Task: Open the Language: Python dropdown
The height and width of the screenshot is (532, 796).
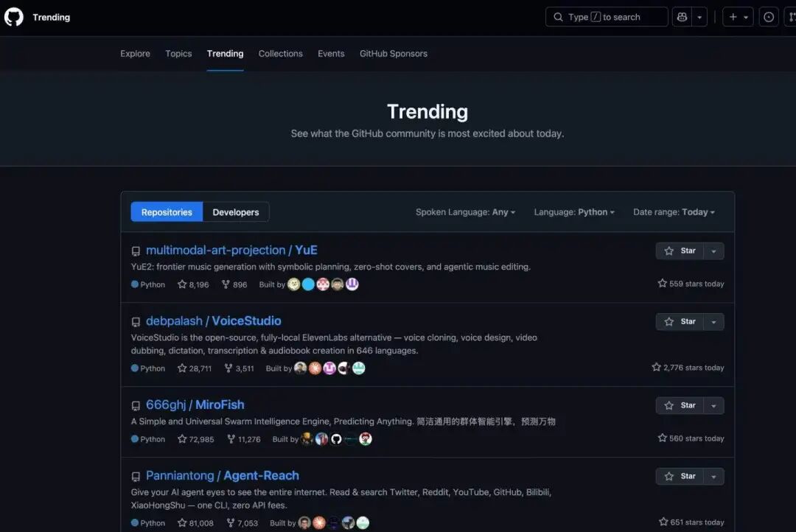Action: click(x=574, y=212)
